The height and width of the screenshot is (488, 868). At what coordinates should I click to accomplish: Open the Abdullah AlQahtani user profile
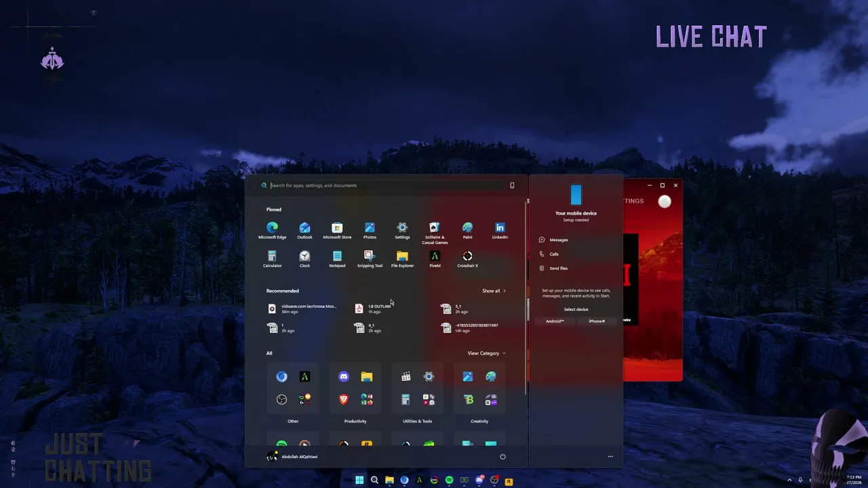(292, 457)
